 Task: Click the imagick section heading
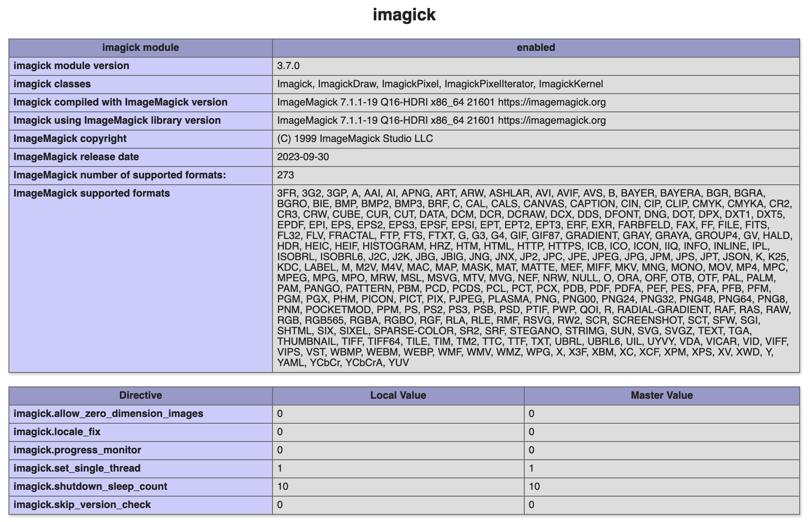pyautogui.click(x=404, y=15)
